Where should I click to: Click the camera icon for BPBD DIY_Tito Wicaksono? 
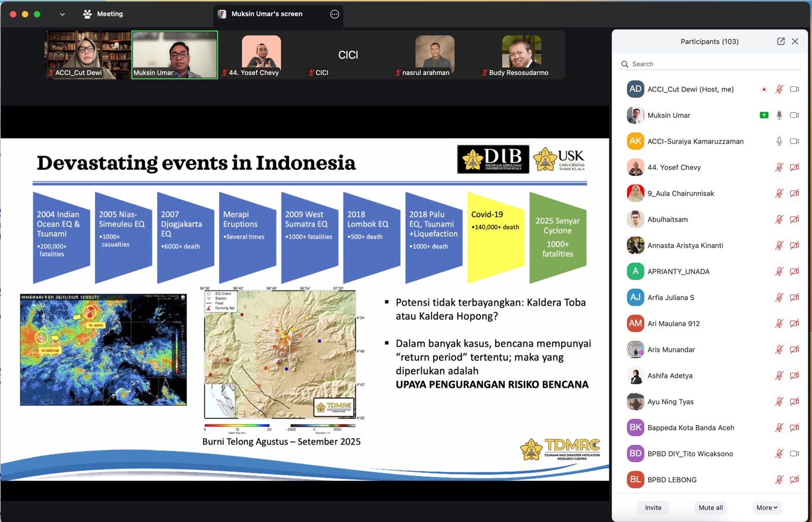click(x=794, y=453)
